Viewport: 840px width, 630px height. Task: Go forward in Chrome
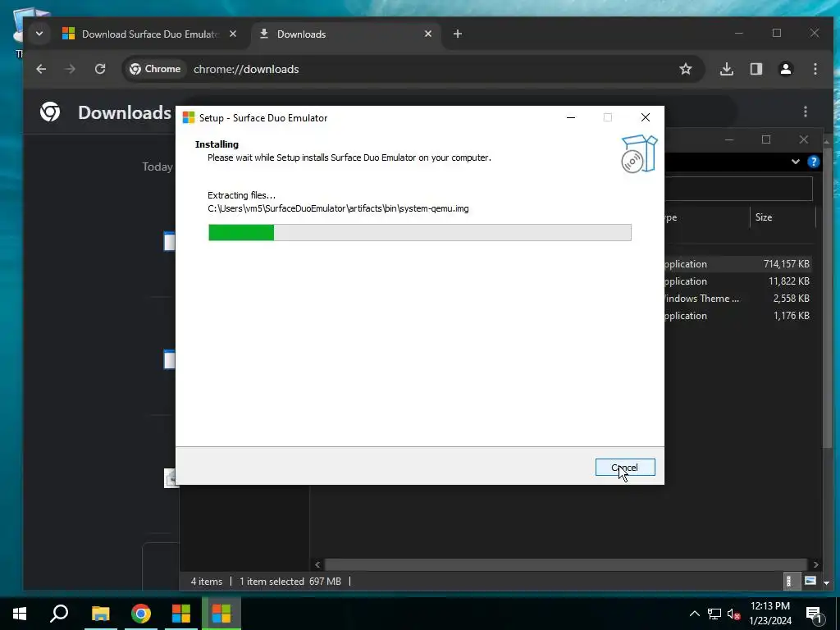coord(71,69)
